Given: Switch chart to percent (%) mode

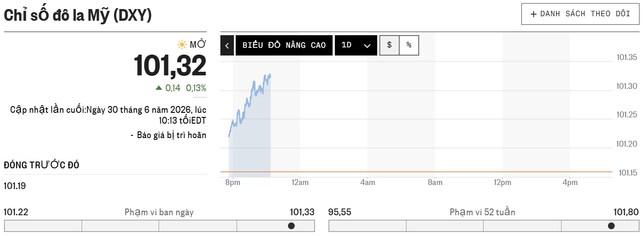Looking at the screenshot, I should point(409,45).
